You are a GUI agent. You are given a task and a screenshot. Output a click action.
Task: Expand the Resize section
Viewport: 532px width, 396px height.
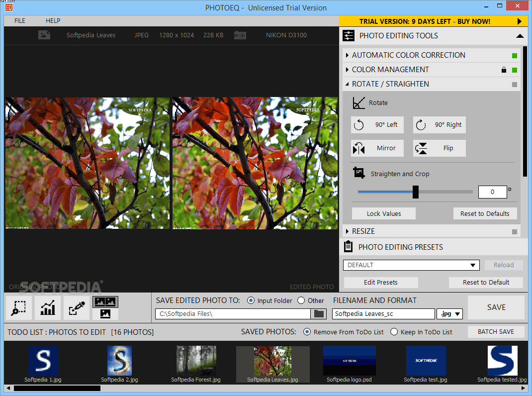(x=347, y=231)
